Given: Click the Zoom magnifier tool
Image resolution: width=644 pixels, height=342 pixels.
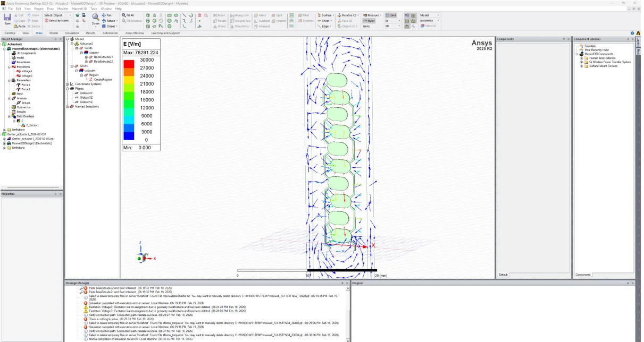Looking at the screenshot, I should click(x=96, y=20).
